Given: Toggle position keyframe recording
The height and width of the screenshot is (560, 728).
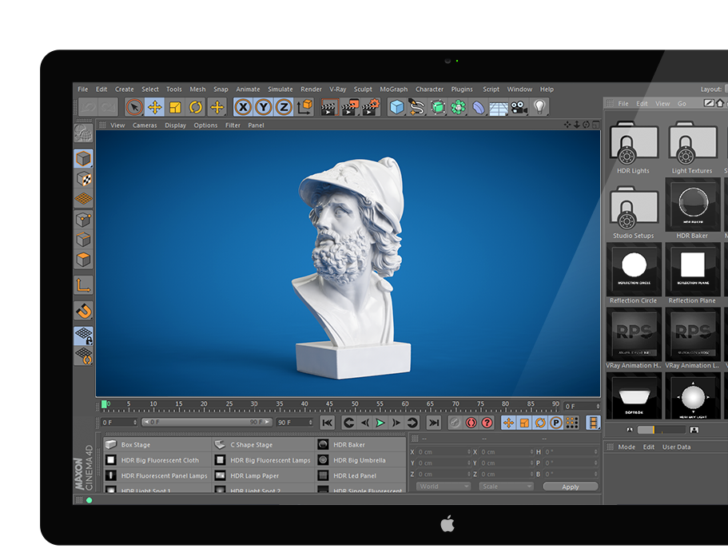Looking at the screenshot, I should [x=508, y=423].
